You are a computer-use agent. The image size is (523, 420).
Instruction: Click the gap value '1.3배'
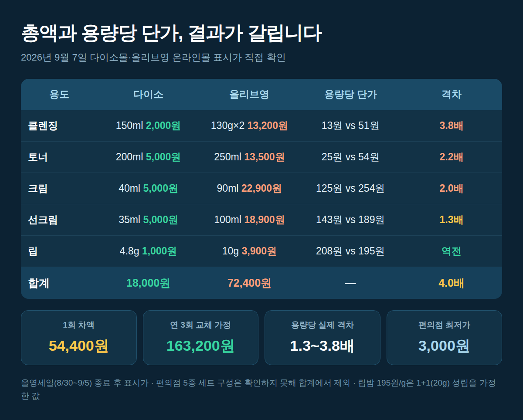(x=452, y=220)
